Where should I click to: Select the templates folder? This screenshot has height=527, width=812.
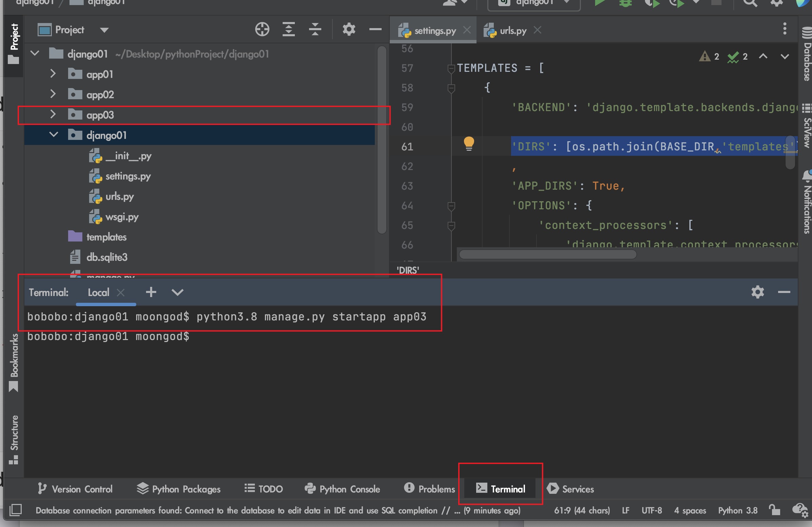98,236
